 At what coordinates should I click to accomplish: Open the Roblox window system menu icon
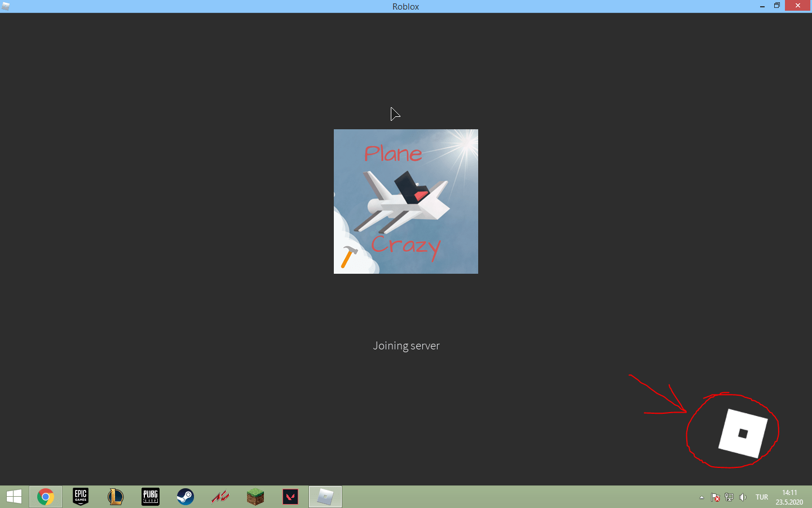(6, 6)
